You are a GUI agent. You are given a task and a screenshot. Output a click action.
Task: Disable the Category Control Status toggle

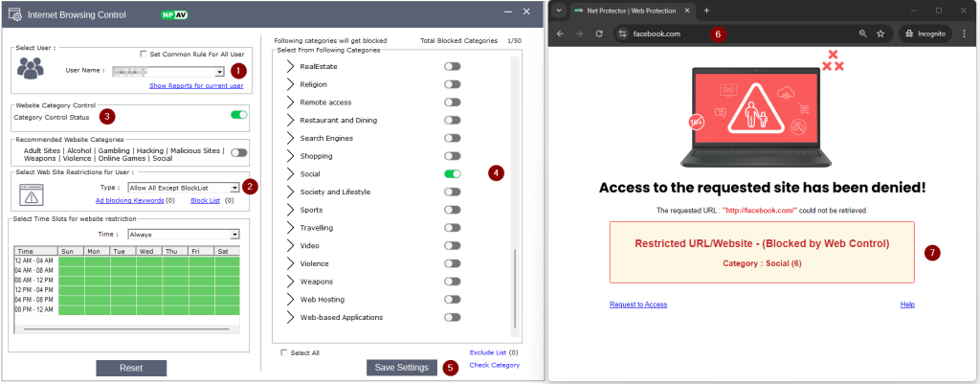[x=238, y=115]
